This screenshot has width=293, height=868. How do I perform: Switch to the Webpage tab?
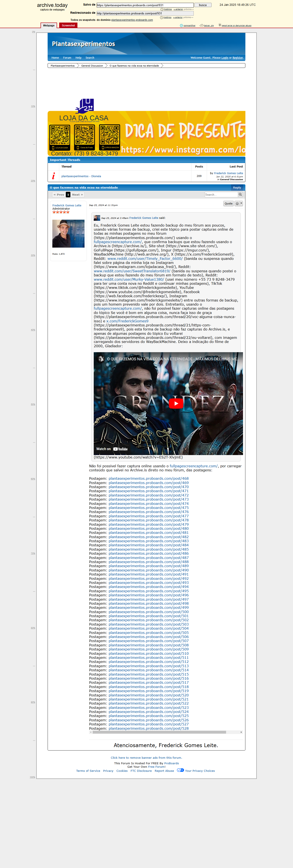[x=49, y=26]
